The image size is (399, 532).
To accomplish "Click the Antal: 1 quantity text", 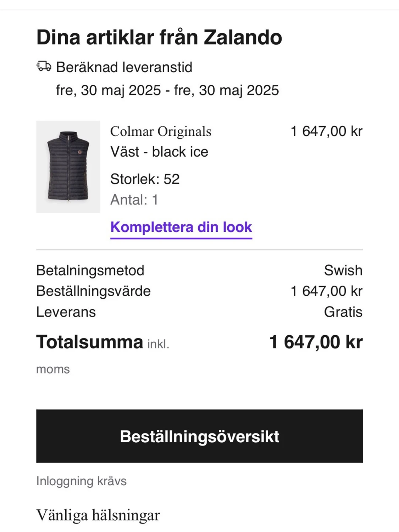I will coord(134,200).
